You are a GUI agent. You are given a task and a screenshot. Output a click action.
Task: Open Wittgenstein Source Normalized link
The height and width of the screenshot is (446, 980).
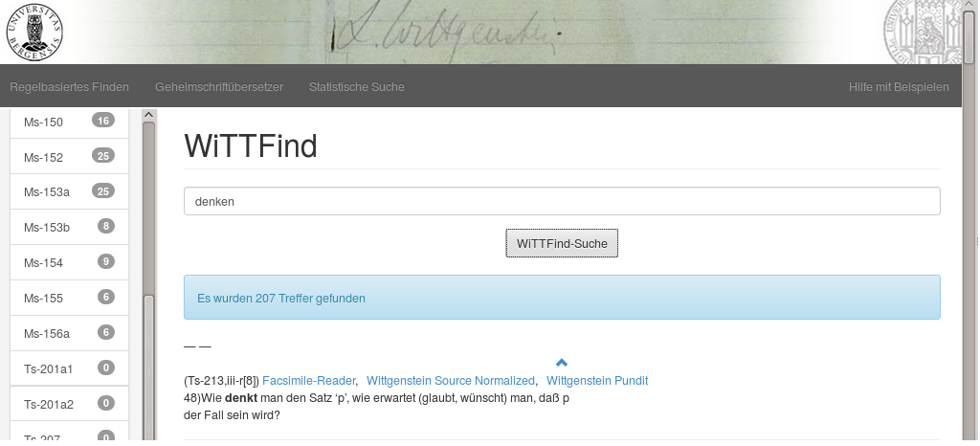pos(451,380)
